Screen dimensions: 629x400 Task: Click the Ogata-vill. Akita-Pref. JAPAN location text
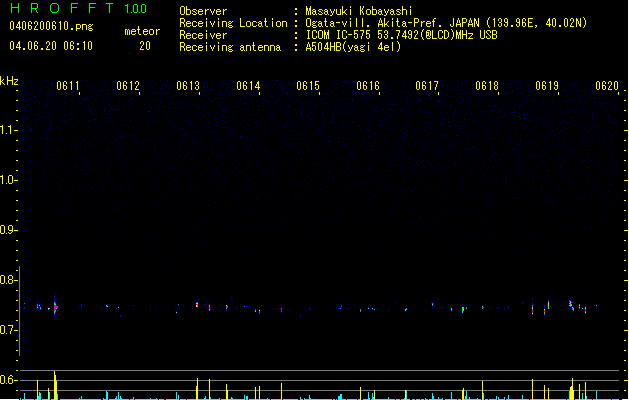point(446,23)
